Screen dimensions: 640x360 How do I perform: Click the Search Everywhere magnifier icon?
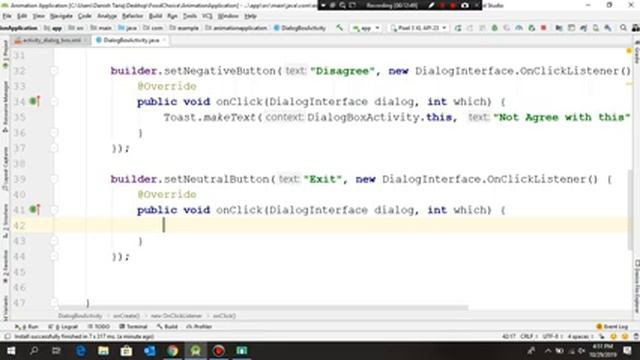(x=623, y=28)
